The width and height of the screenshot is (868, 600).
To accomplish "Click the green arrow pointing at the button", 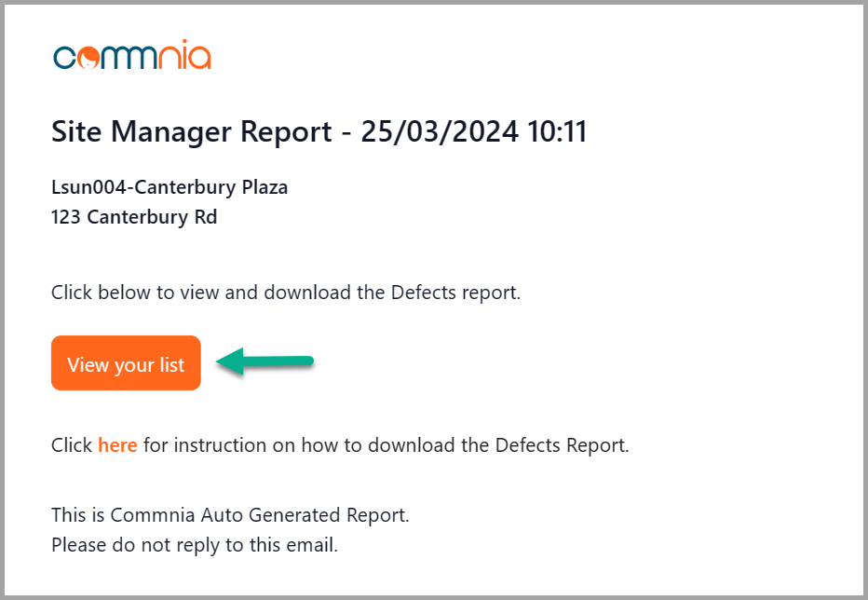I will [265, 362].
